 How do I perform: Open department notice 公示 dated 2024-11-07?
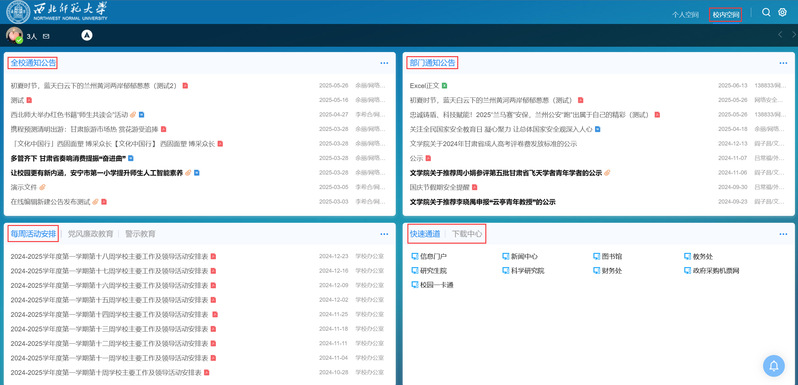416,158
